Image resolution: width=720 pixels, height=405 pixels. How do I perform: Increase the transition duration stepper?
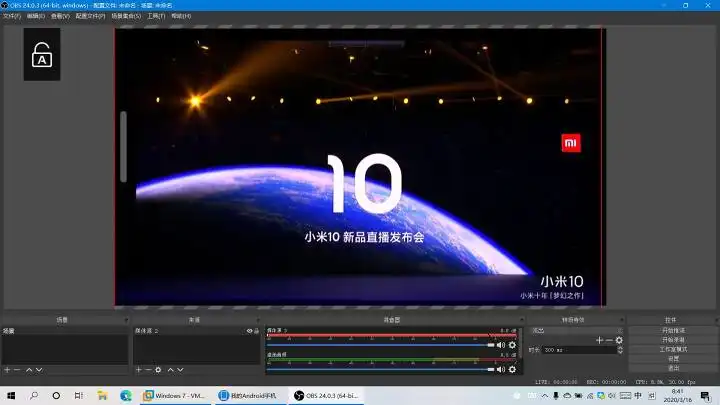tap(621, 348)
